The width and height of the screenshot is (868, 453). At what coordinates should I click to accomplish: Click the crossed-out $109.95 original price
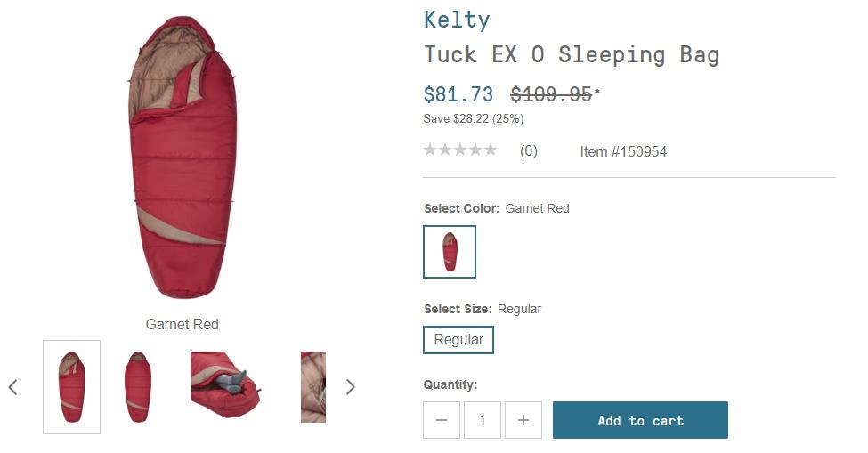click(552, 94)
